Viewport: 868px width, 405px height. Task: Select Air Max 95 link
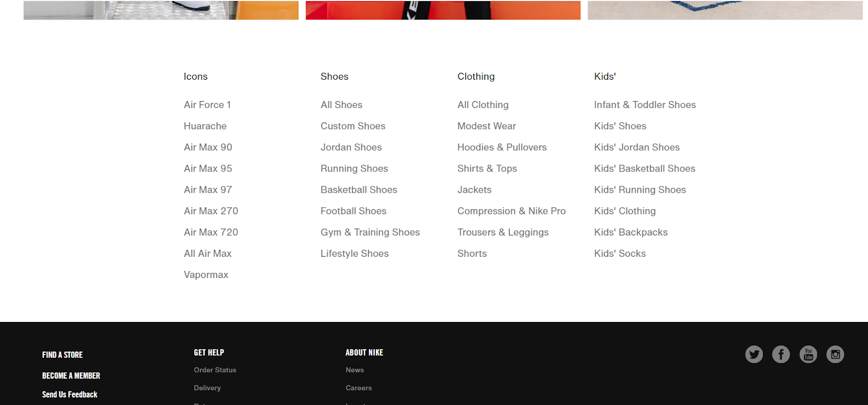(x=208, y=168)
